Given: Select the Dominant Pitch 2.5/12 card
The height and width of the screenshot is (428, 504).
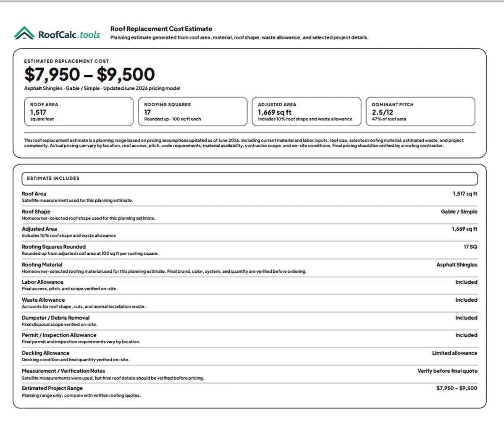Looking at the screenshot, I should 420,112.
